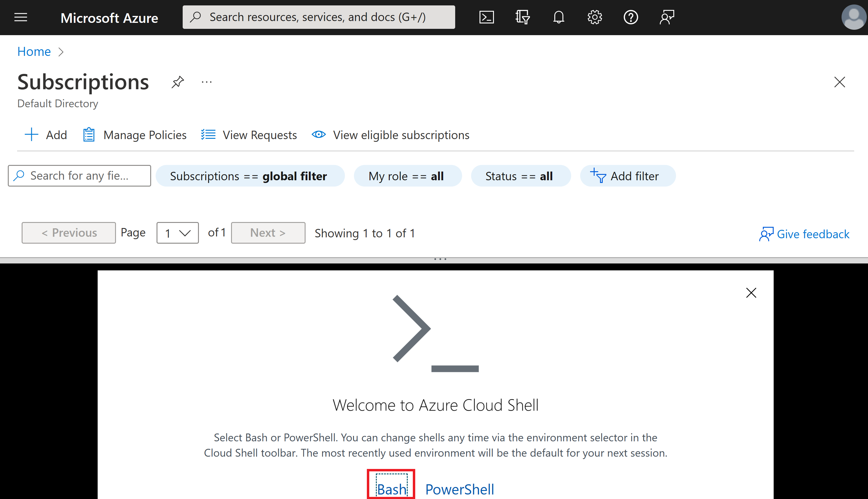Open the hamburger portal menu

[20, 17]
